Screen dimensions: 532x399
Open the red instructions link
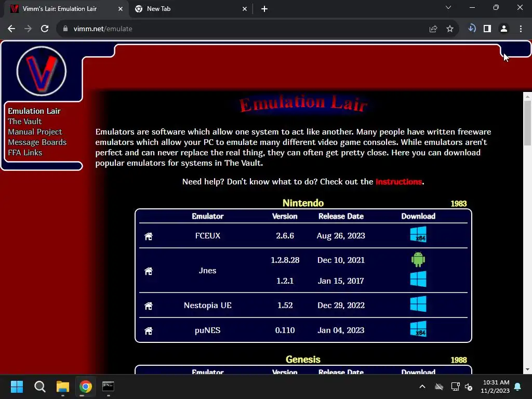(398, 182)
